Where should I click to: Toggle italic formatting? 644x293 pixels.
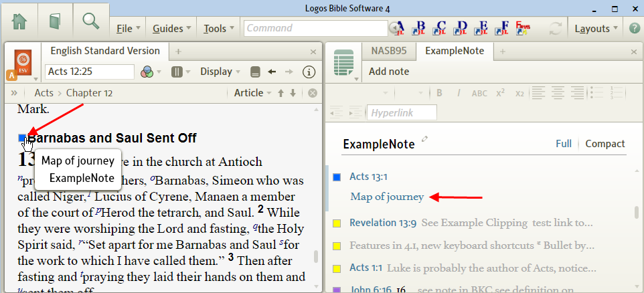tap(459, 93)
